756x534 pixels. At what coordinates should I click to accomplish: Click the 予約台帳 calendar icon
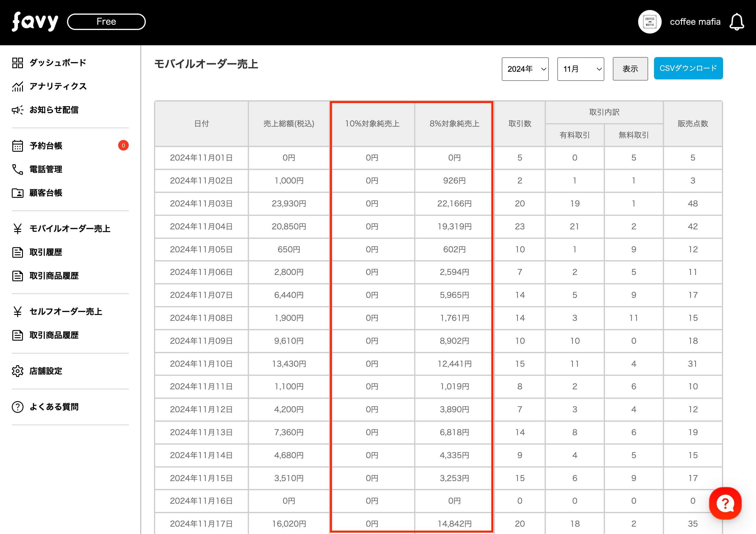click(17, 146)
